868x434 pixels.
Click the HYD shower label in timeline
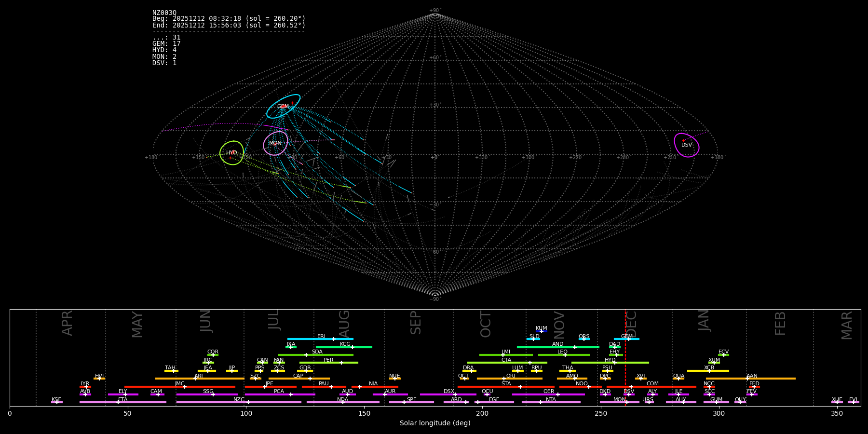[x=610, y=360]
